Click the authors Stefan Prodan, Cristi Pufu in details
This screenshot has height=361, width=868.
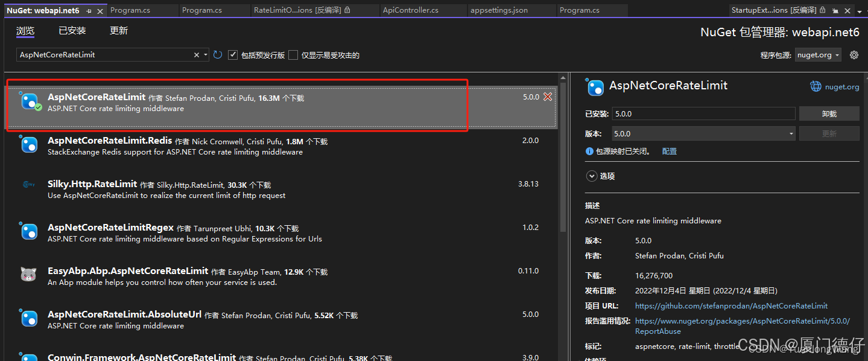[x=679, y=256]
